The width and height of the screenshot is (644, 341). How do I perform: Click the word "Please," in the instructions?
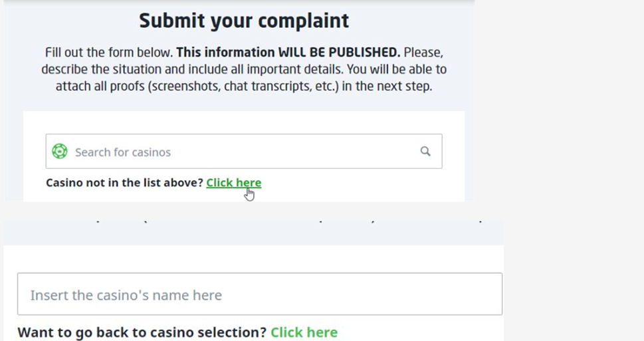click(x=423, y=53)
